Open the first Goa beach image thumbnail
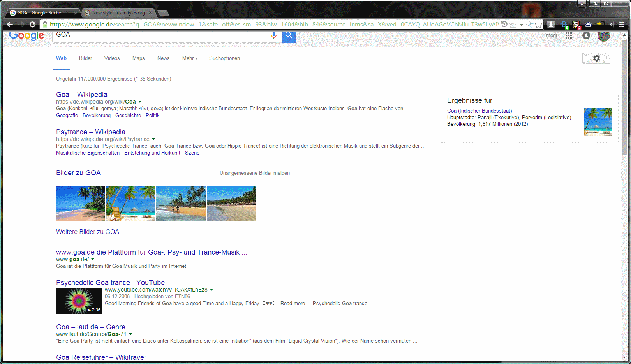Viewport: 631px width, 364px height. pos(81,204)
